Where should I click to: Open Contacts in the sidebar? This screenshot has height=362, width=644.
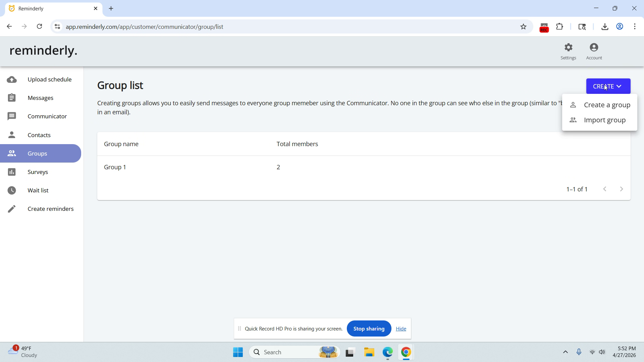[41, 135]
